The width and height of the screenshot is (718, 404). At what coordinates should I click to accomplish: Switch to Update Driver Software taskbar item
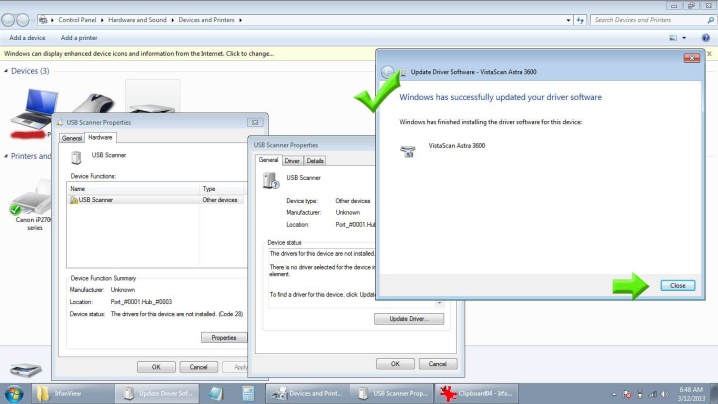tap(157, 393)
